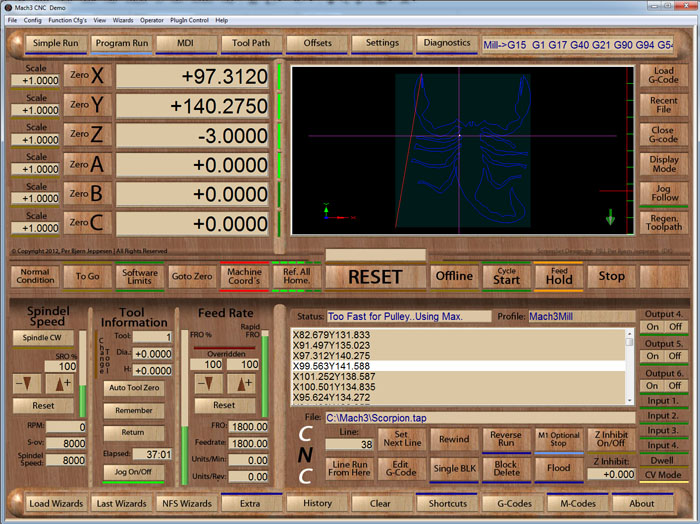700x524 pixels.
Task: Open Load Wizards
Action: (x=56, y=503)
